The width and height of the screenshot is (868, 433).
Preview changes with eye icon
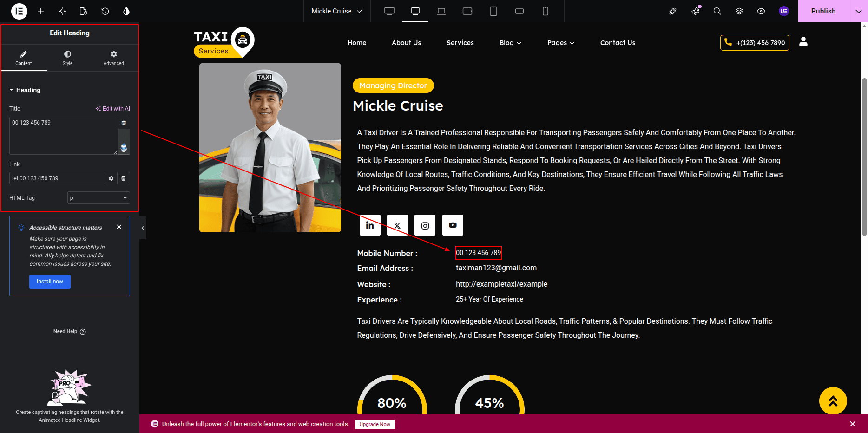tap(761, 11)
